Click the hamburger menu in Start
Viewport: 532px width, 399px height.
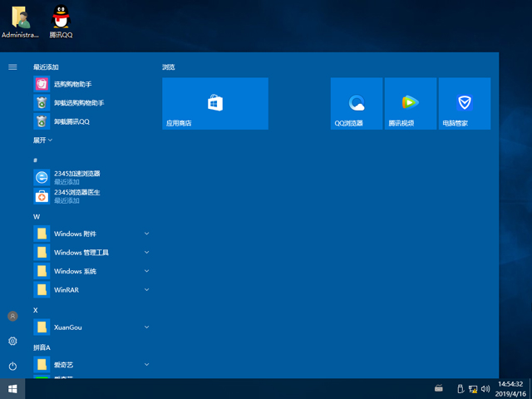[12, 67]
